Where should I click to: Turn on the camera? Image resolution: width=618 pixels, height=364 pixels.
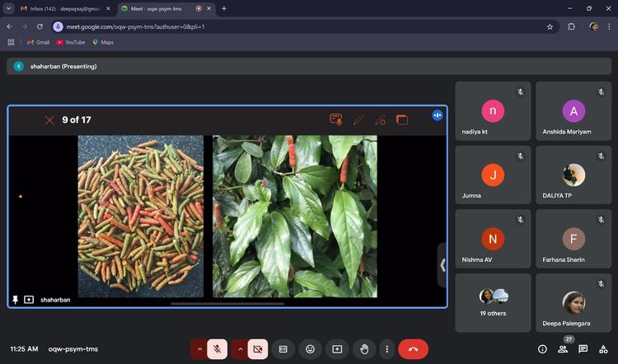pyautogui.click(x=257, y=349)
